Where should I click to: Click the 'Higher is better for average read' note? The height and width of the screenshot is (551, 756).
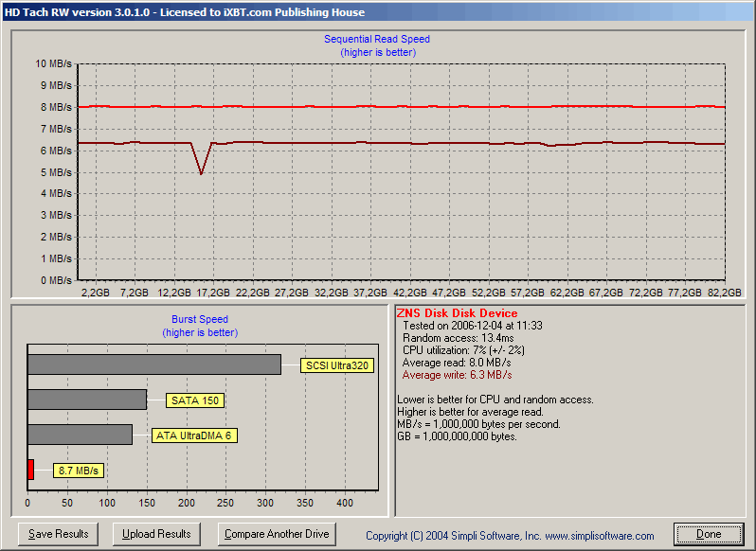point(471,412)
